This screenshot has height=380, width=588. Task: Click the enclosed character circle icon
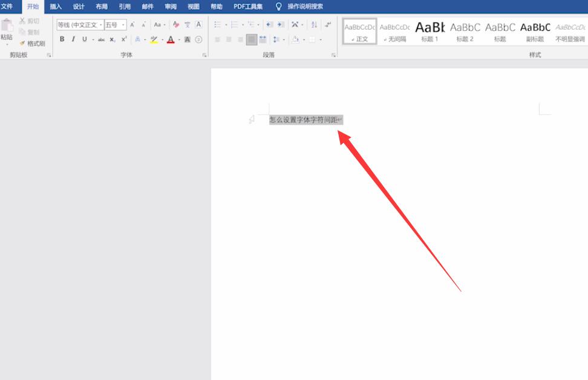point(199,39)
